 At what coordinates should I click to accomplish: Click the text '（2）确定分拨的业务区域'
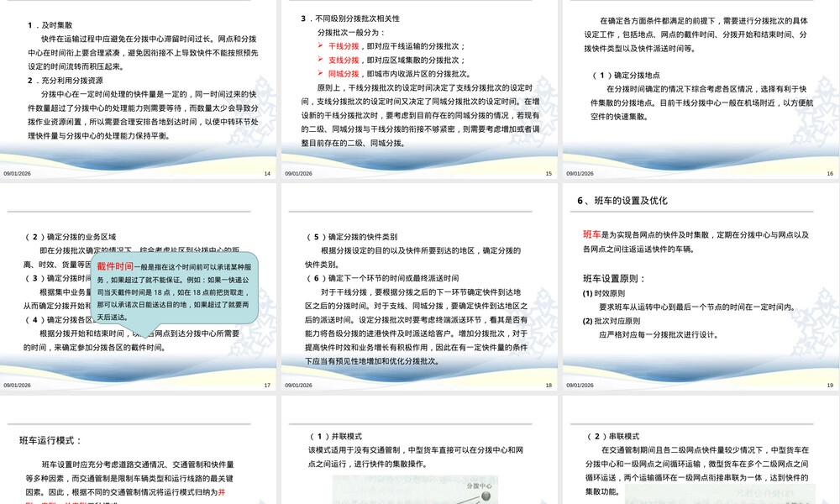70,237
